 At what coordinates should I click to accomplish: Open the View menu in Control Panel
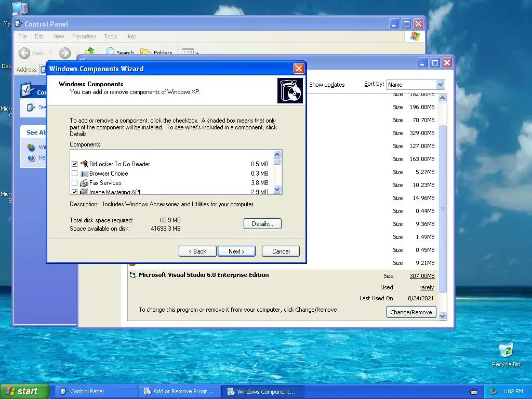(x=58, y=36)
